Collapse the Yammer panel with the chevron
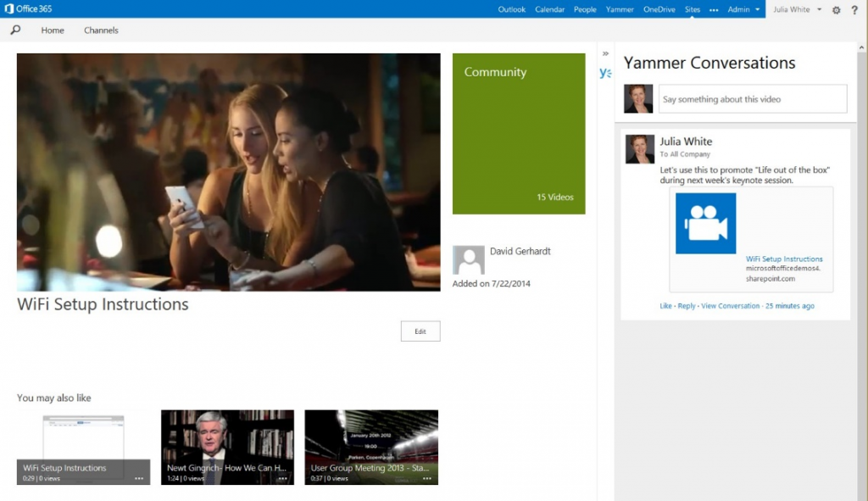The width and height of the screenshot is (868, 501). 604,52
